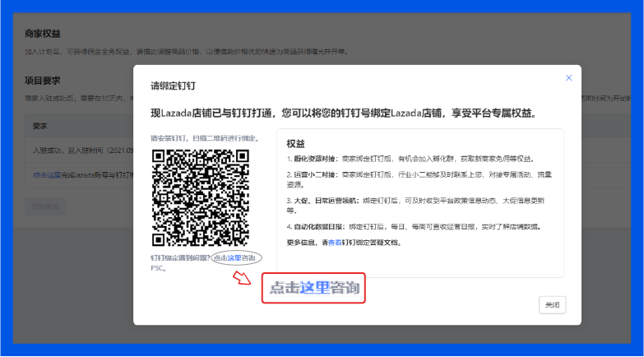Select the 项目要求 heading in the background page
This screenshot has height=357, width=644.
(x=42, y=81)
